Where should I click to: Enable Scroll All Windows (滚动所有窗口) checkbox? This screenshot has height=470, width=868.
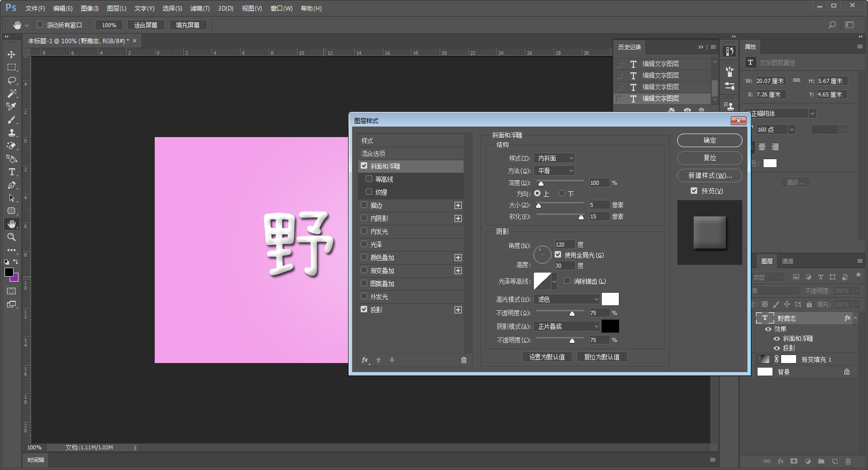click(40, 25)
